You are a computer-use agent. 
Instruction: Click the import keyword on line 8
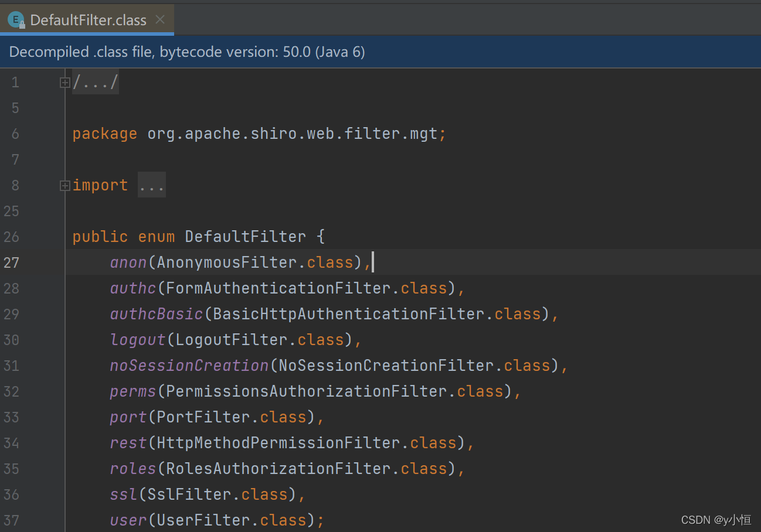(x=100, y=186)
